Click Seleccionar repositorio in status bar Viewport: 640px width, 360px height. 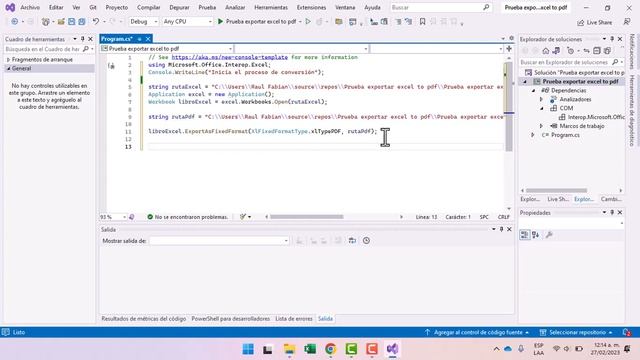(x=576, y=332)
